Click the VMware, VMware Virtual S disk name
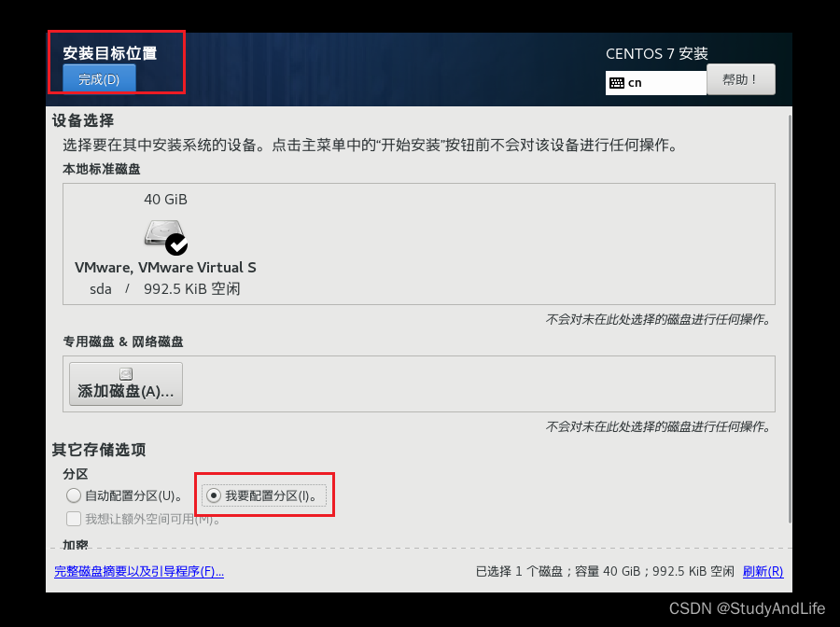The image size is (840, 627). click(165, 267)
